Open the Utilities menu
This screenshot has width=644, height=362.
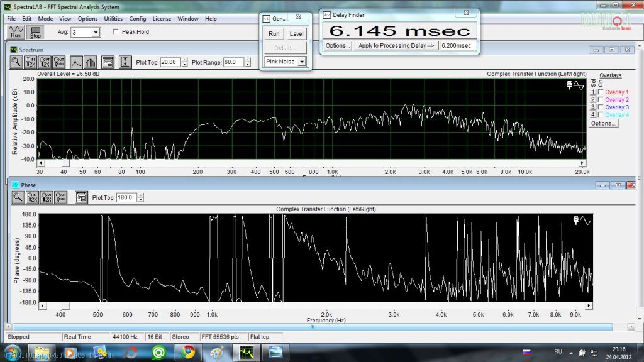coord(113,19)
